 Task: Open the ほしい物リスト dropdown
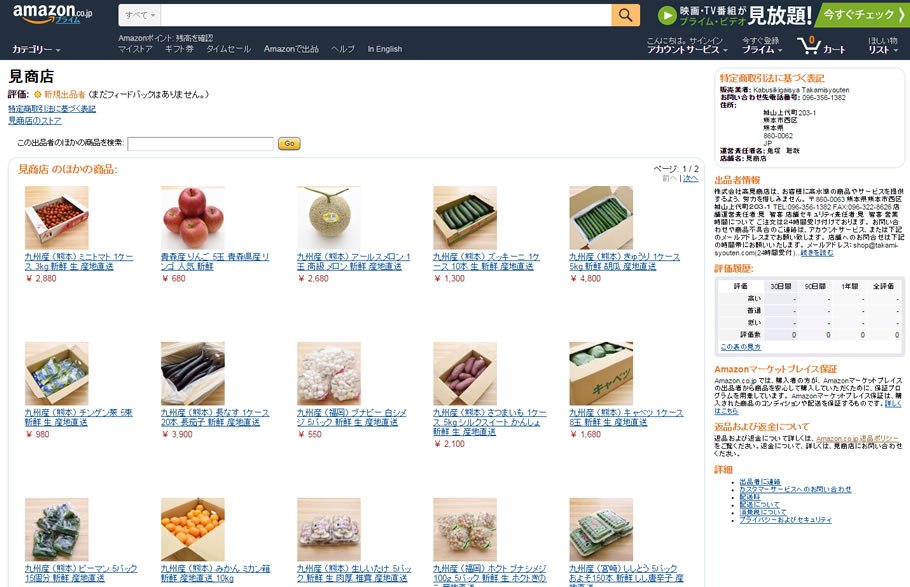(x=883, y=45)
